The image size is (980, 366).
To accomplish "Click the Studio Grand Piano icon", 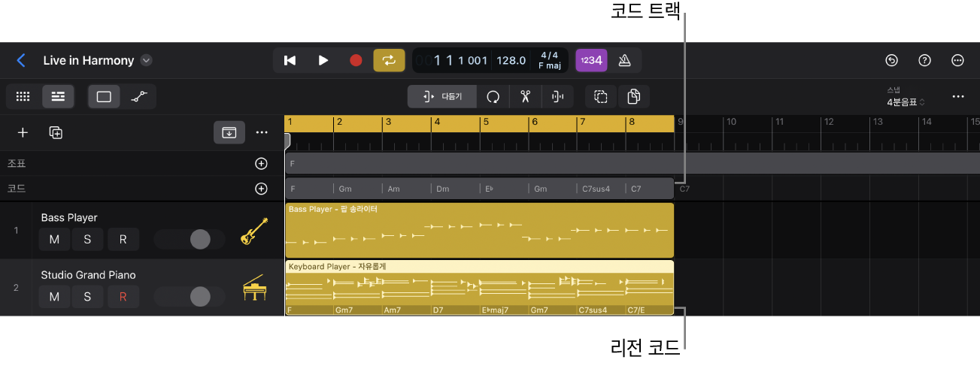I will [x=254, y=289].
